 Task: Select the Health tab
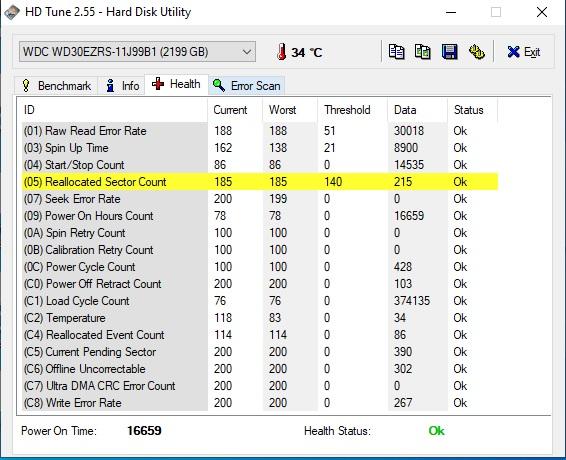(177, 84)
